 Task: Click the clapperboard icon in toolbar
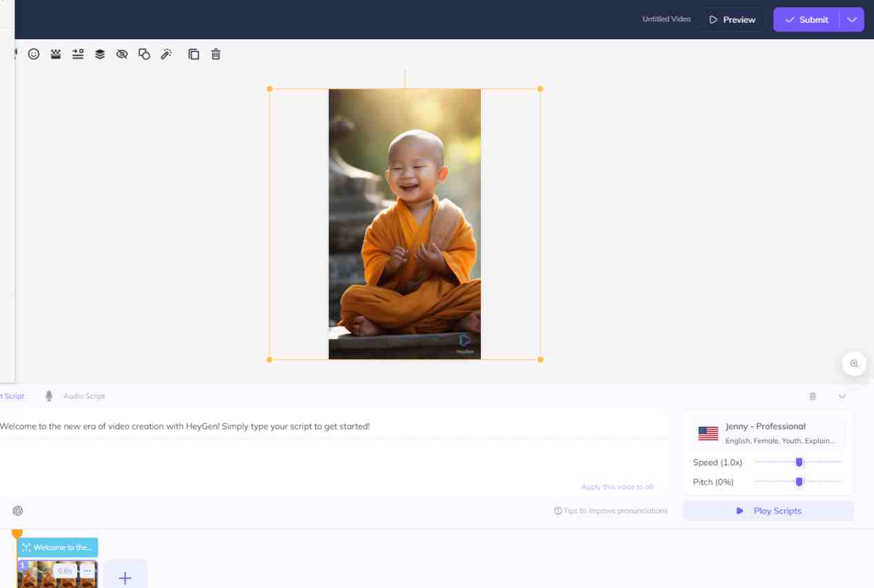coord(56,54)
